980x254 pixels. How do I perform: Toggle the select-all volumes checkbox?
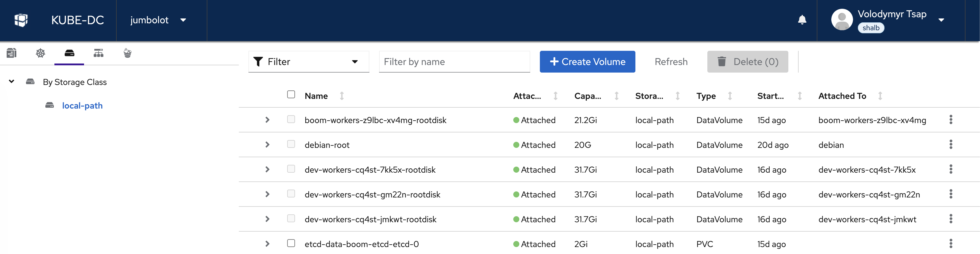(x=291, y=94)
